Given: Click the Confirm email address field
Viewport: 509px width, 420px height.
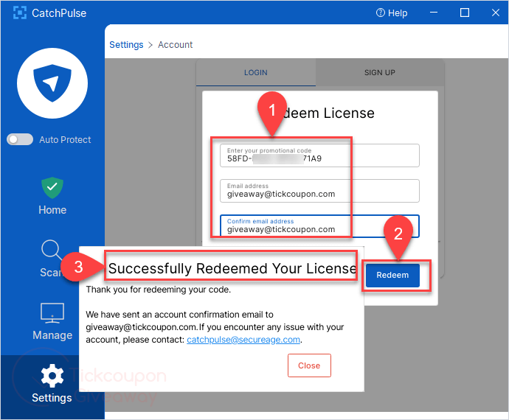Looking at the screenshot, I should coord(319,226).
